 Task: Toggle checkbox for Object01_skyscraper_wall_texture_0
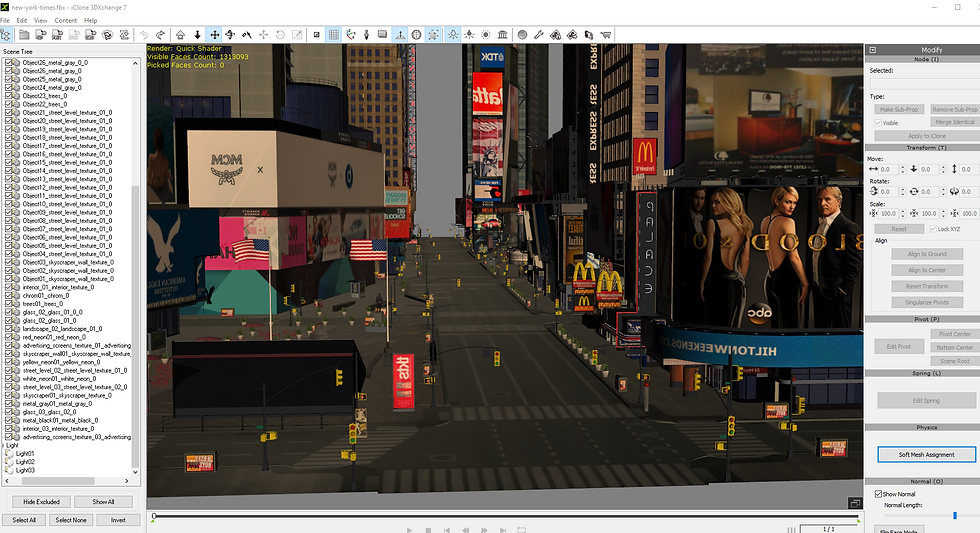9,279
